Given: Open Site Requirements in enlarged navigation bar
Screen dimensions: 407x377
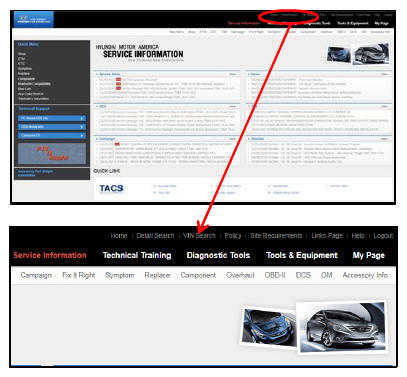Looking at the screenshot, I should coord(276,236).
